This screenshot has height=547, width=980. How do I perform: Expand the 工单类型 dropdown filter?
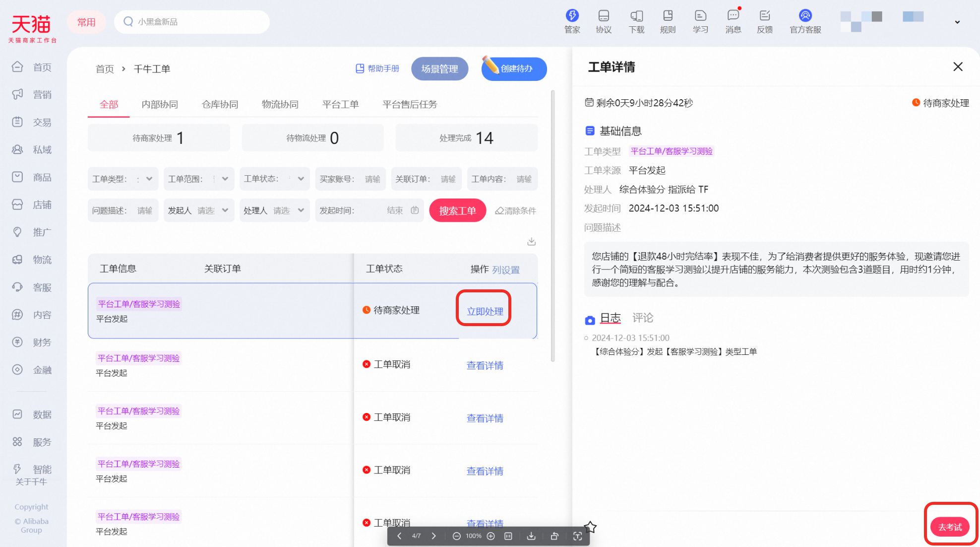point(123,179)
